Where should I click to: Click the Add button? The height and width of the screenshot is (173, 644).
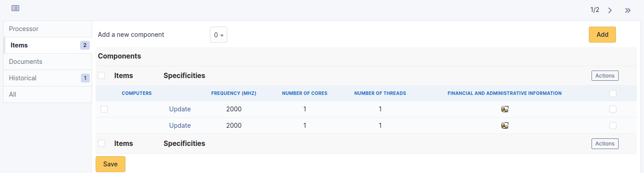602,35
